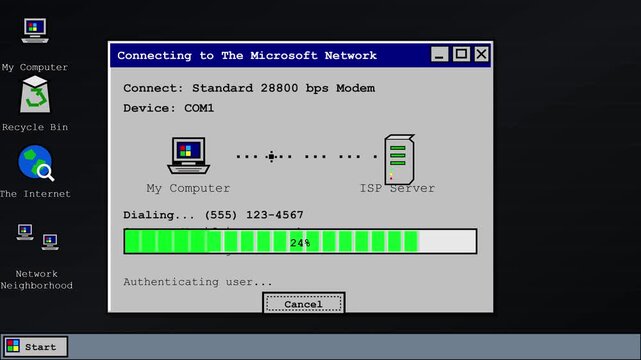The width and height of the screenshot is (641, 360).
Task: Click 'Connect: Standard 28800 bps Modem' text
Action: [249, 89]
